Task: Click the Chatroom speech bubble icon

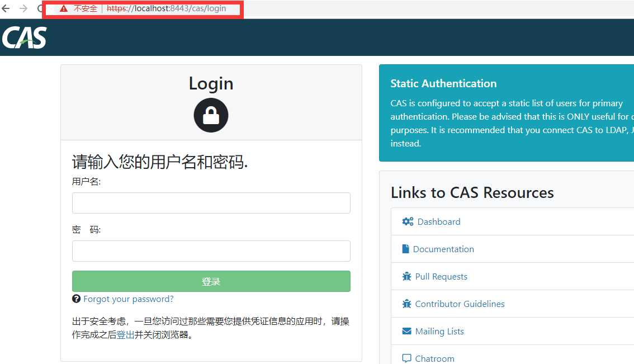Action: 407,358
